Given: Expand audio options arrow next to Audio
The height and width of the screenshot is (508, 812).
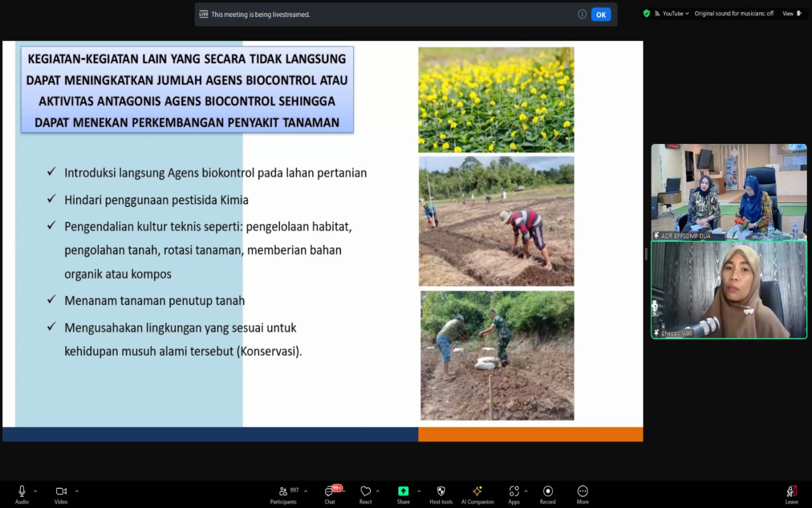Looking at the screenshot, I should [35, 491].
